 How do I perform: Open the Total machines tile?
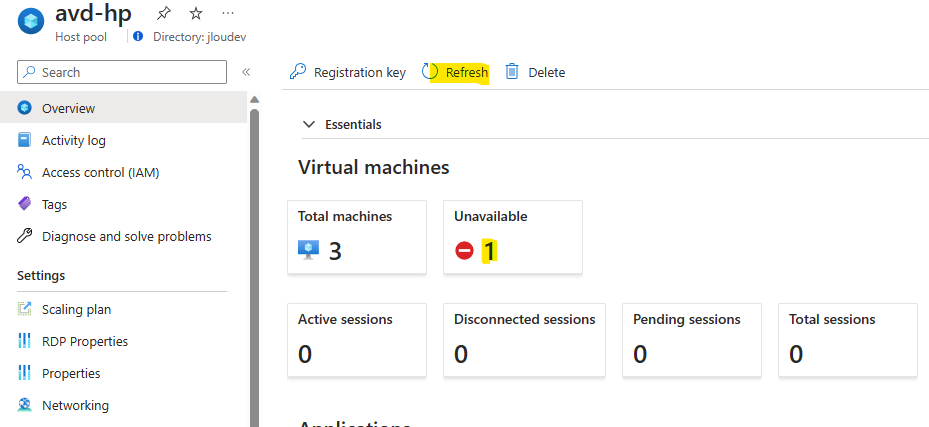[x=357, y=237]
